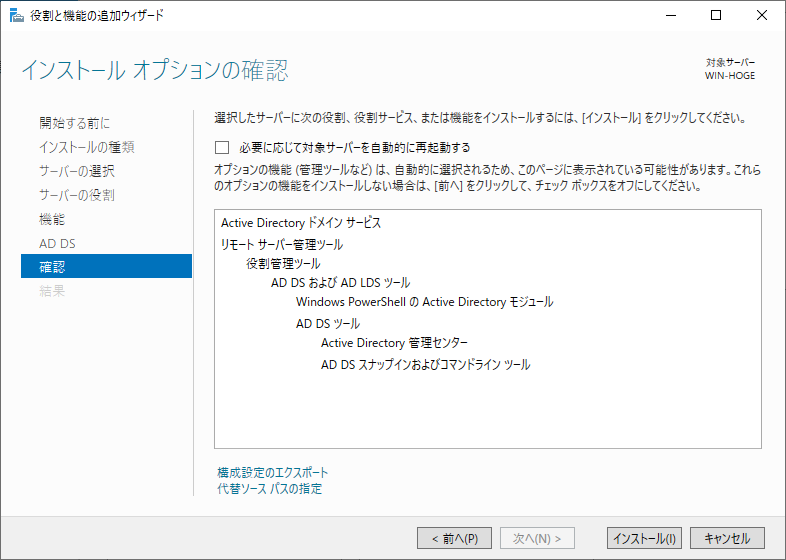Screen dimensions: 786x560
Task: Go to the 開始する前に step
Action: (75, 123)
